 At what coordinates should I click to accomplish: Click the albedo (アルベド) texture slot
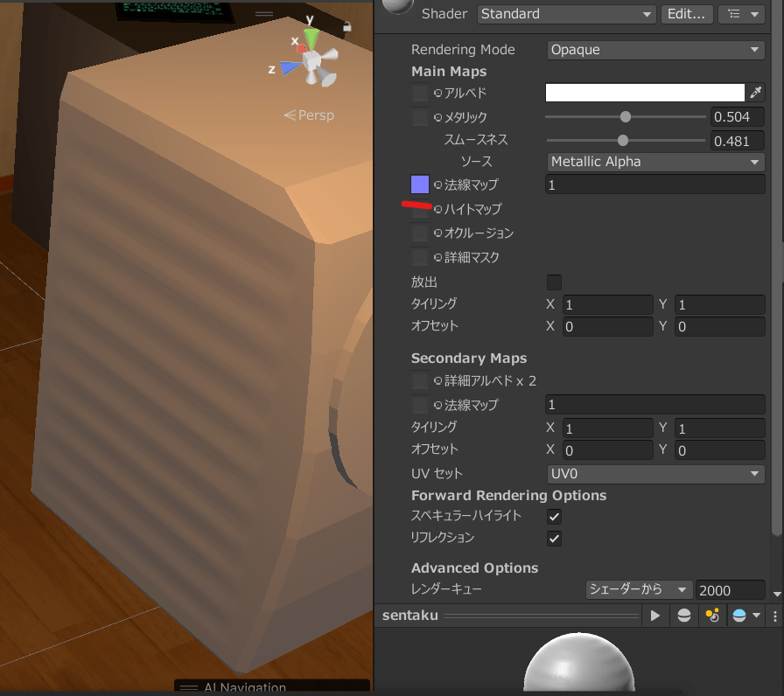[x=419, y=93]
